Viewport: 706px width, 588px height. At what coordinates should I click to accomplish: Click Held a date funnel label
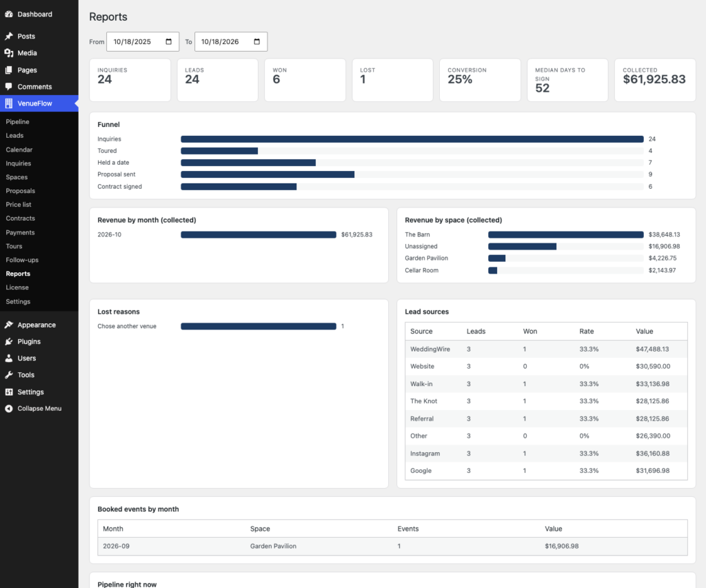pyautogui.click(x=113, y=163)
